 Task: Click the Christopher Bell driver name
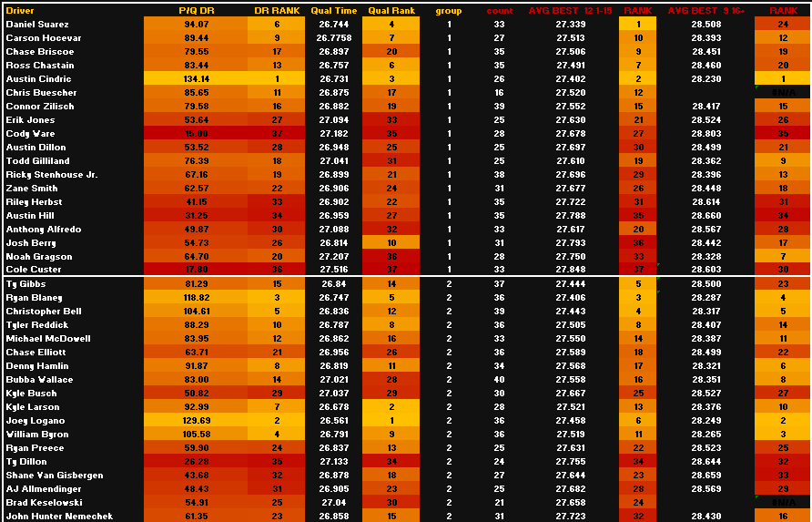pyautogui.click(x=44, y=312)
